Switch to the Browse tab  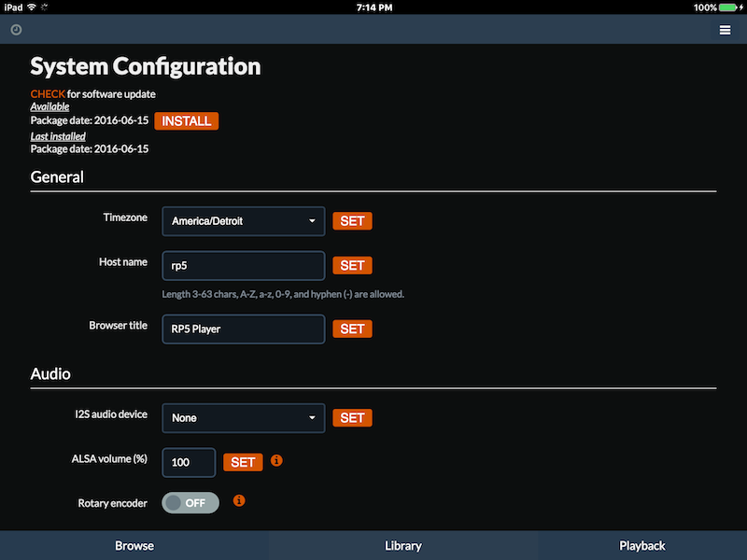(x=134, y=545)
